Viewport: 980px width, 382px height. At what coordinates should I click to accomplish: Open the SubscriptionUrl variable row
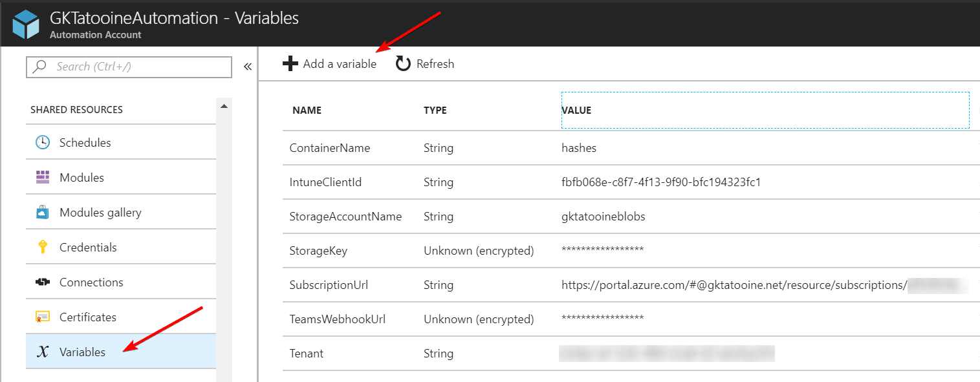(x=631, y=285)
